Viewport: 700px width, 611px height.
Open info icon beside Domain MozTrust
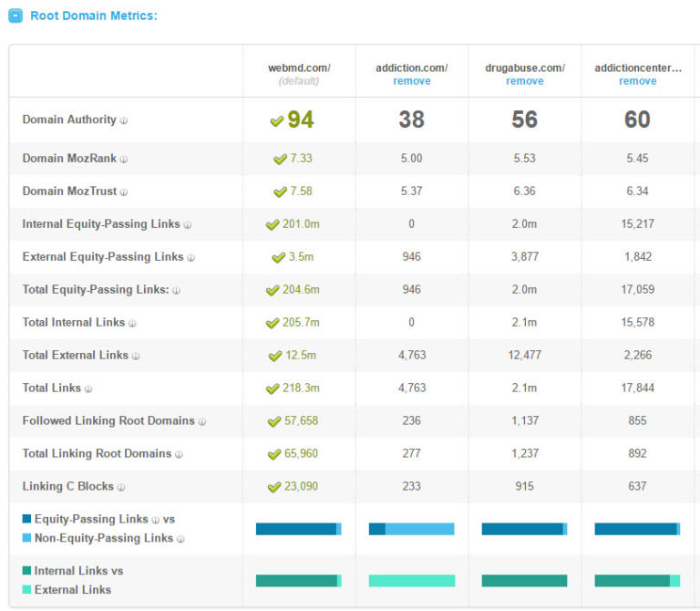coord(124,192)
